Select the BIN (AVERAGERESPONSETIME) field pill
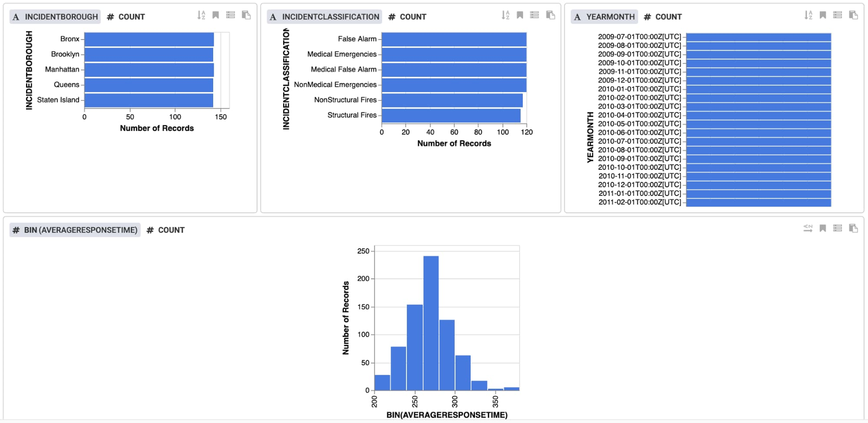 pos(75,230)
